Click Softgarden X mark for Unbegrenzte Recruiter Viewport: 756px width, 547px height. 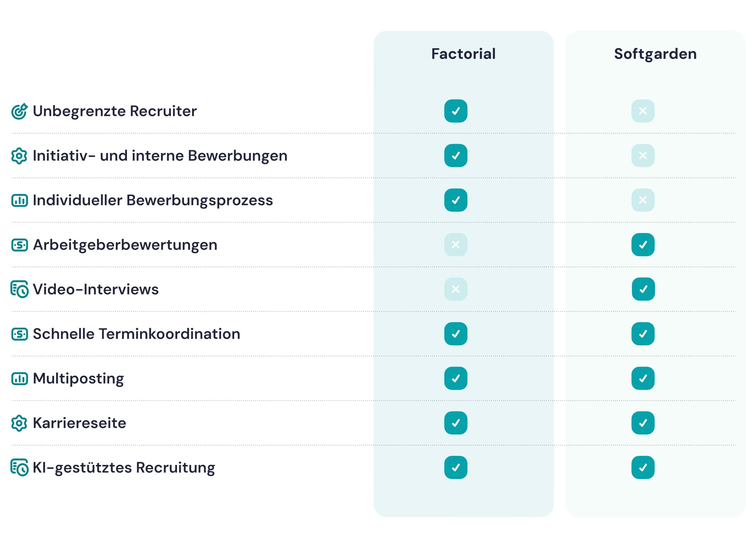(643, 111)
